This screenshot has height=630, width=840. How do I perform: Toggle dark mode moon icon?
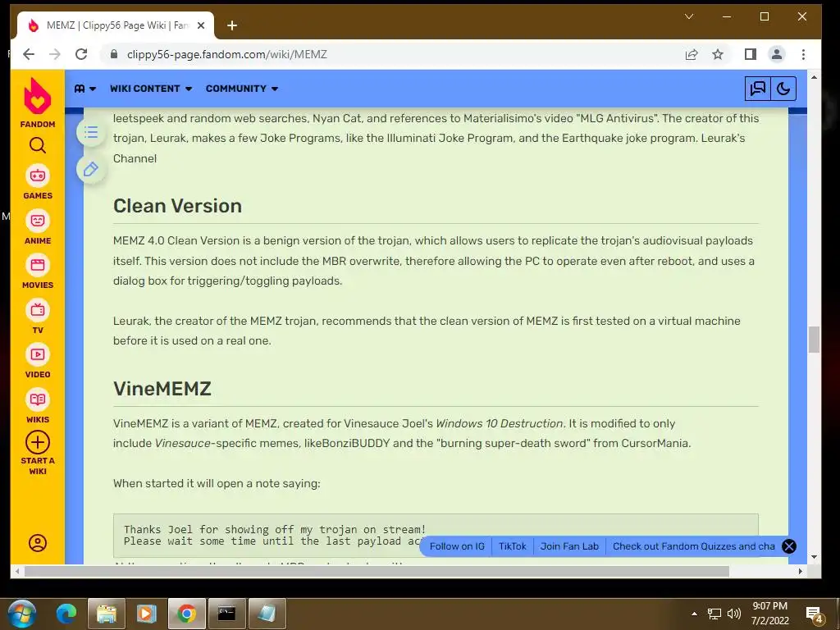click(x=783, y=89)
